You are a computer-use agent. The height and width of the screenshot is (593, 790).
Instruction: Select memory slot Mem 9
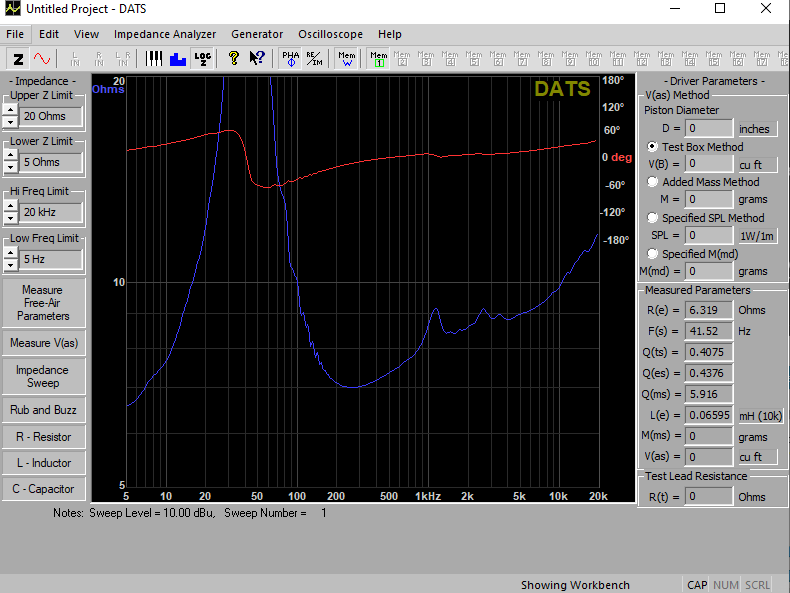(570, 59)
